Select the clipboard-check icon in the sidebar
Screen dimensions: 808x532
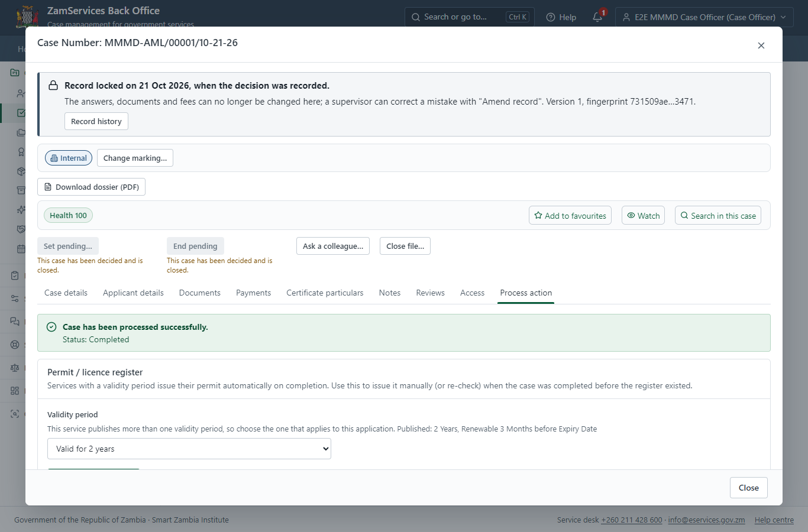tap(15, 275)
